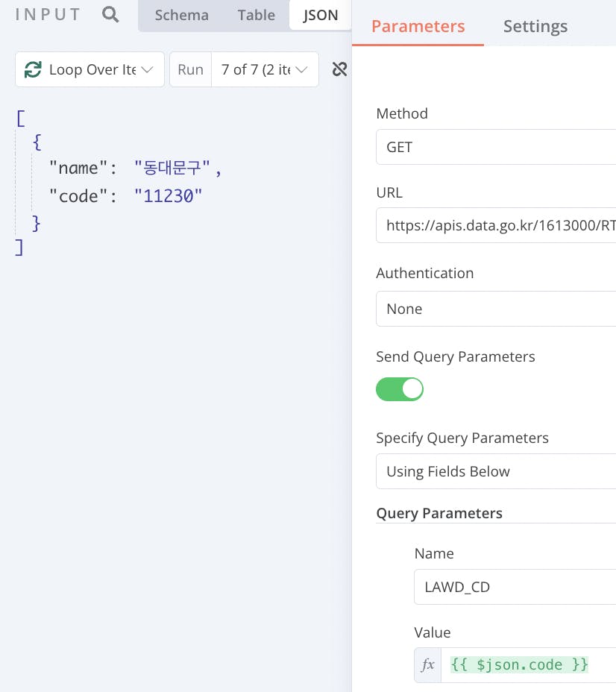Click the "동대문구" name value in JSON
616x692 pixels.
click(175, 168)
